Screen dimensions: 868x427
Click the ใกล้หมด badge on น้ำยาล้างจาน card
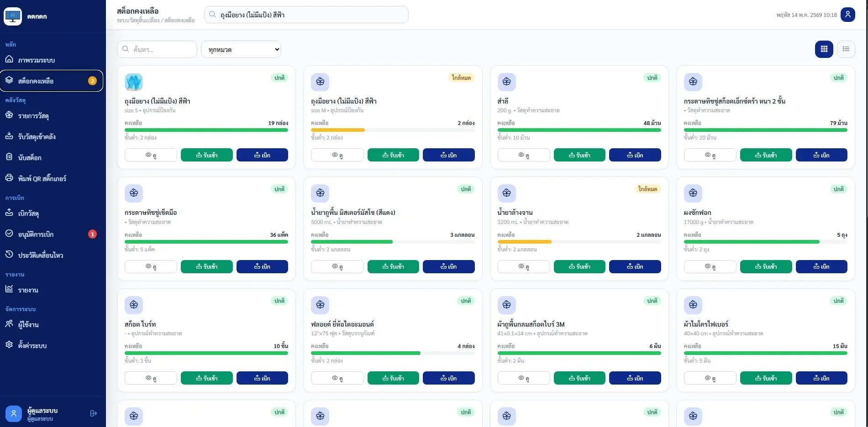click(x=648, y=189)
